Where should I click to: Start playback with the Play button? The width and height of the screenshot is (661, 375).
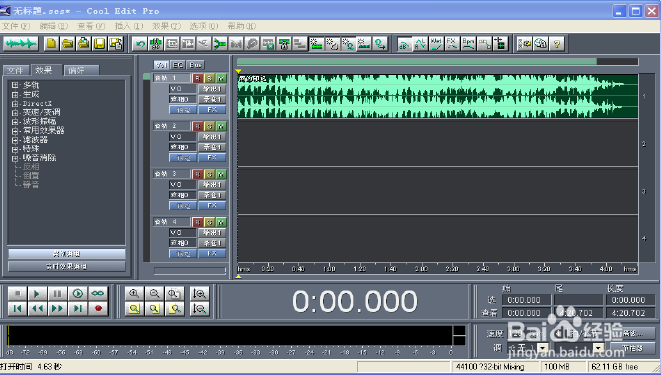[x=37, y=293]
